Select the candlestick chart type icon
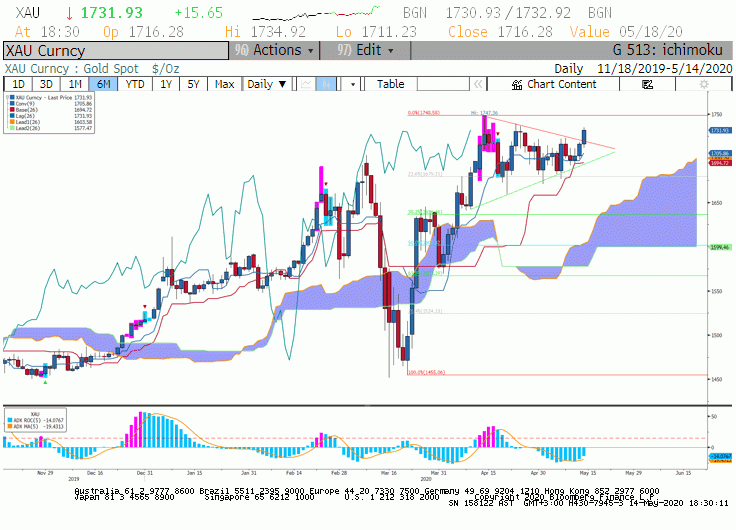 (x=326, y=84)
